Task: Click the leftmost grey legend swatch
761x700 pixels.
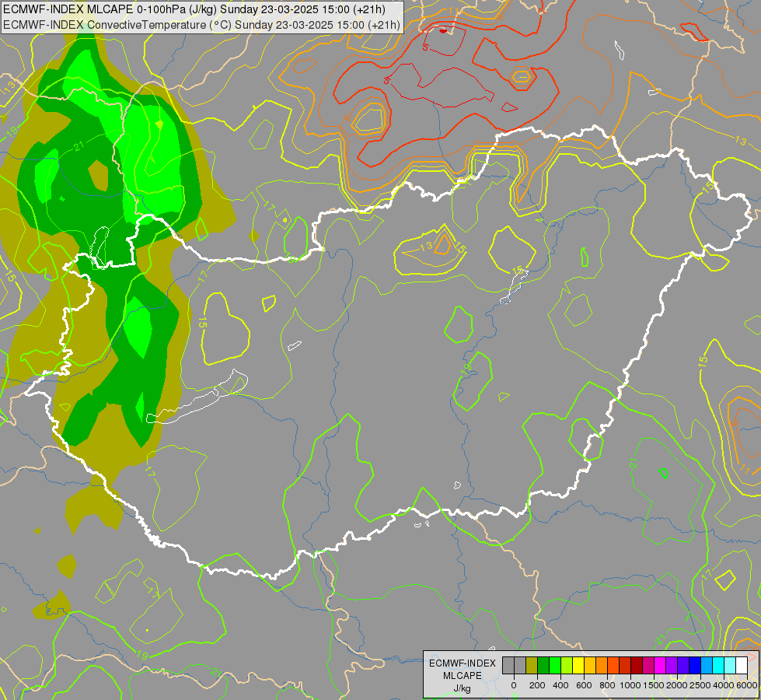Action: point(508,665)
